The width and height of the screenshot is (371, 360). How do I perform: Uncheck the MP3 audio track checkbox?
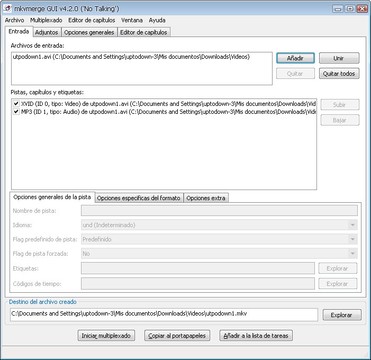[x=16, y=112]
